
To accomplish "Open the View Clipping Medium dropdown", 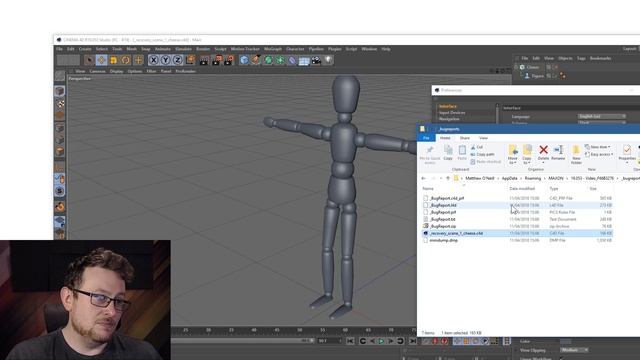I will [574, 350].
